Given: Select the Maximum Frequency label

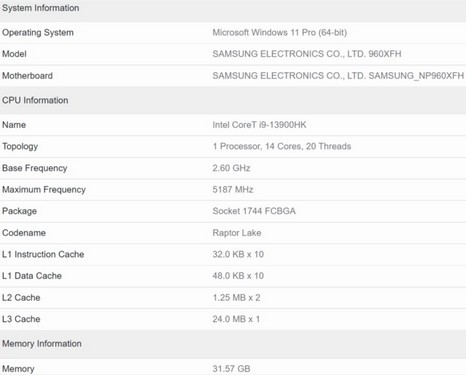Looking at the screenshot, I should (44, 190).
